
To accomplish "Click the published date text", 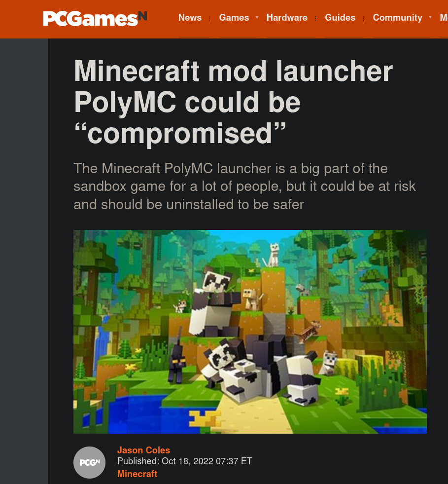I will pos(185,461).
